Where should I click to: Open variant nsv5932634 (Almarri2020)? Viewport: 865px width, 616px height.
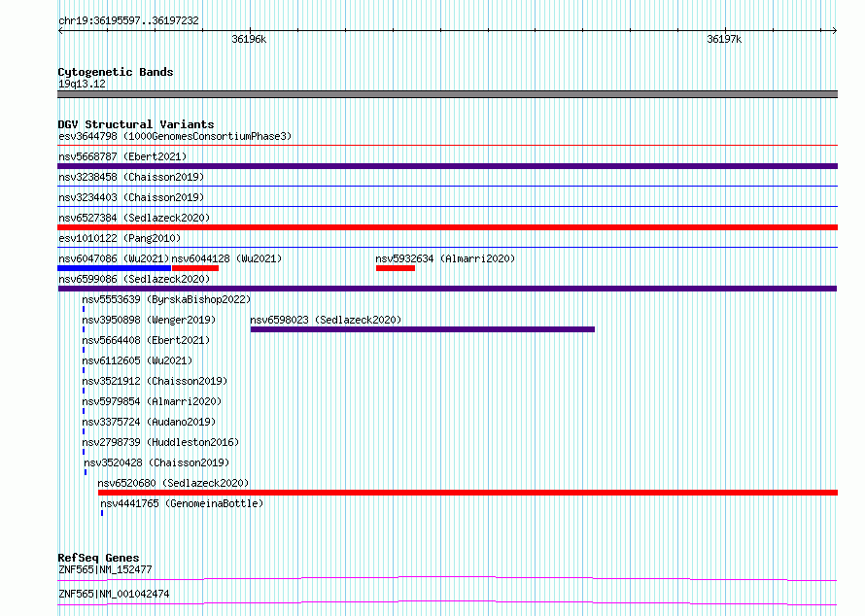(x=445, y=258)
